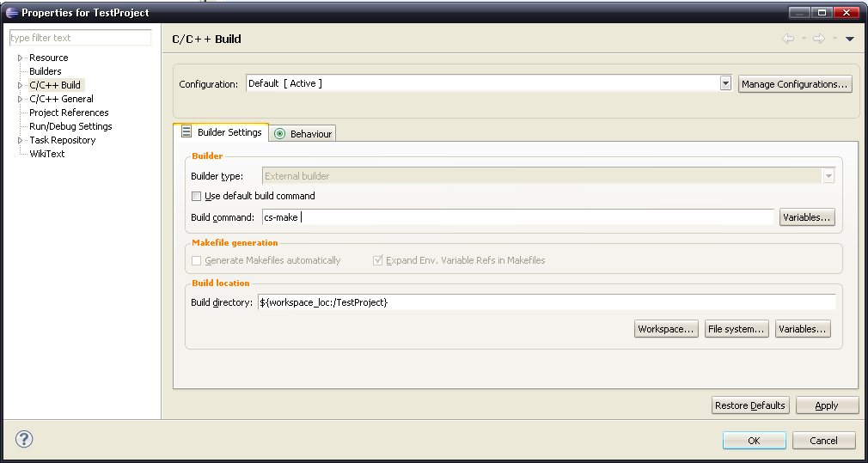Focus the type filter text box
Screen dimensions: 868x463
click(80, 38)
